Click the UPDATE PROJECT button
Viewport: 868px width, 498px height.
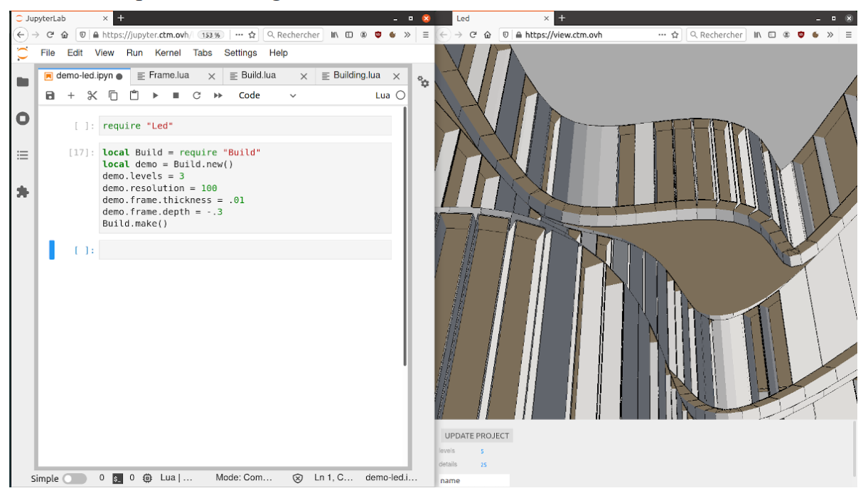(476, 435)
